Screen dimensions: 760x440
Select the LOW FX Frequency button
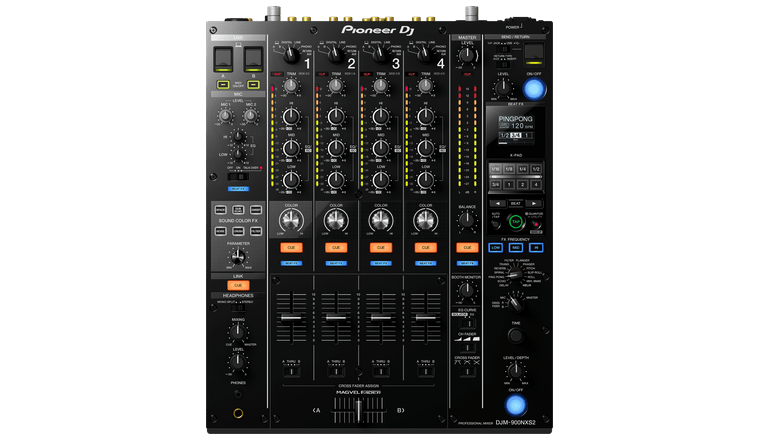pyautogui.click(x=494, y=247)
